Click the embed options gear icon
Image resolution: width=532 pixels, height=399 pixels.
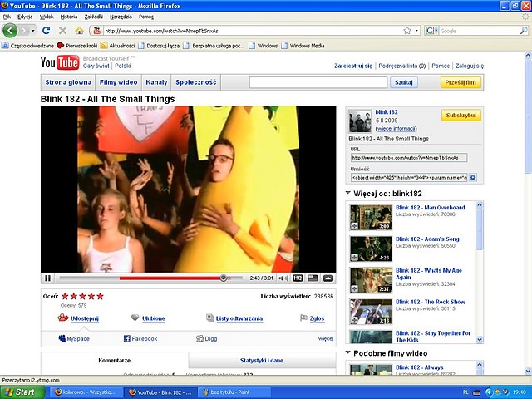[473, 177]
